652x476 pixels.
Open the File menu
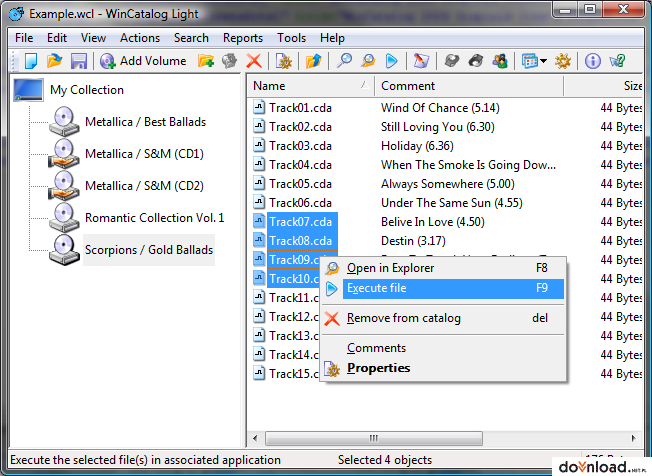coord(24,38)
